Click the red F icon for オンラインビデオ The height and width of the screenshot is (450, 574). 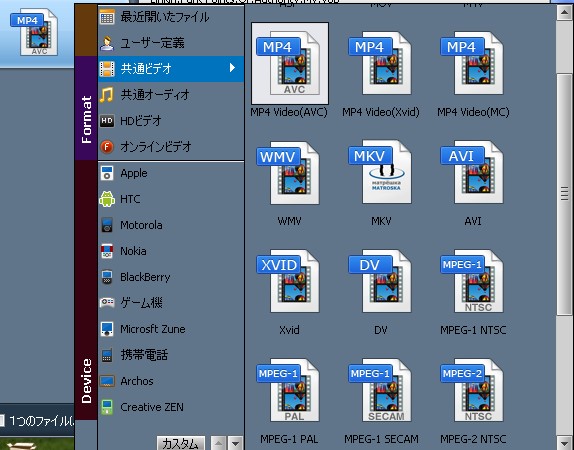click(x=107, y=147)
